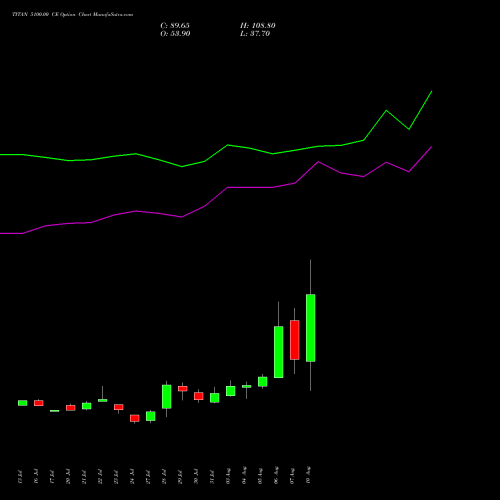Click the high price value H: 108.80
500x500 pixels.
pyautogui.click(x=258, y=26)
